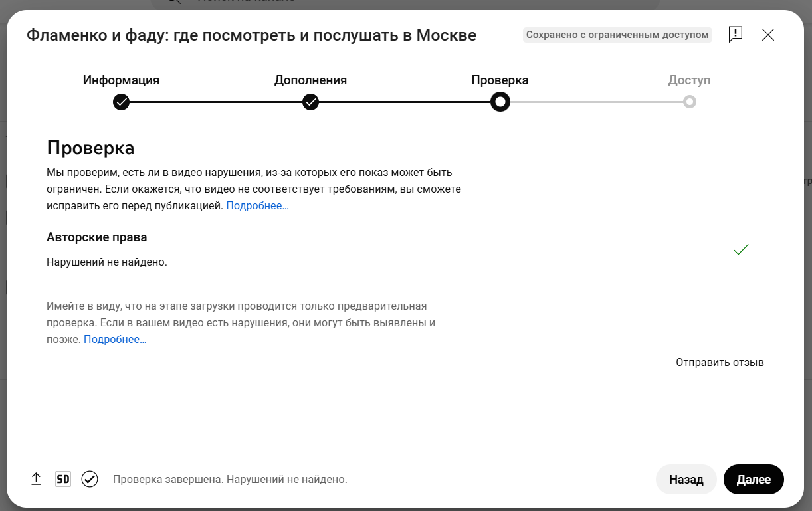Click the upload arrow status icon
This screenshot has height=511, width=812.
[x=37, y=479]
